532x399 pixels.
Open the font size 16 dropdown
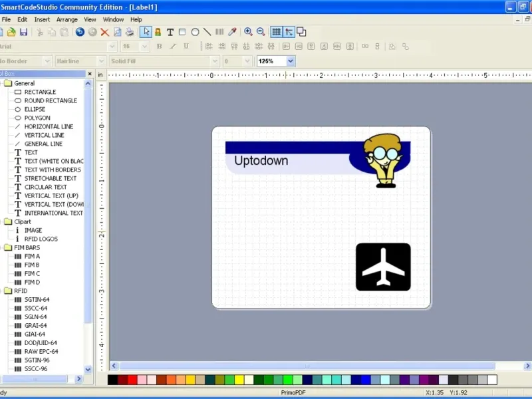click(x=144, y=47)
